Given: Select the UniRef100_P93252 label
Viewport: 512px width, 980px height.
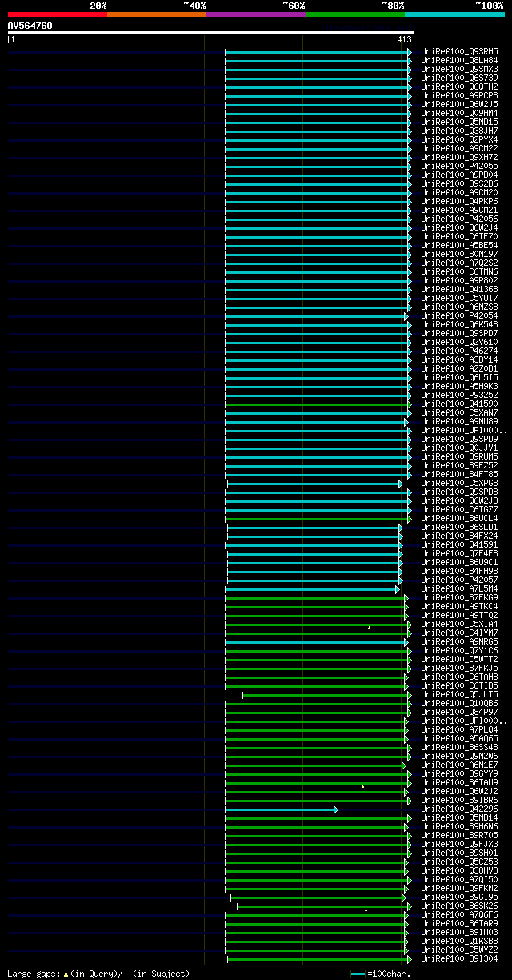Looking at the screenshot, I should click(459, 395).
